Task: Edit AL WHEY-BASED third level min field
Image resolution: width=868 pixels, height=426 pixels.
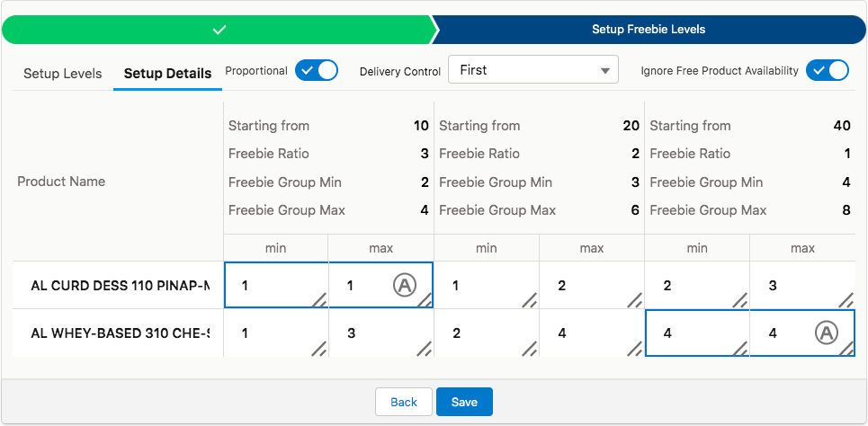Action: coord(691,333)
